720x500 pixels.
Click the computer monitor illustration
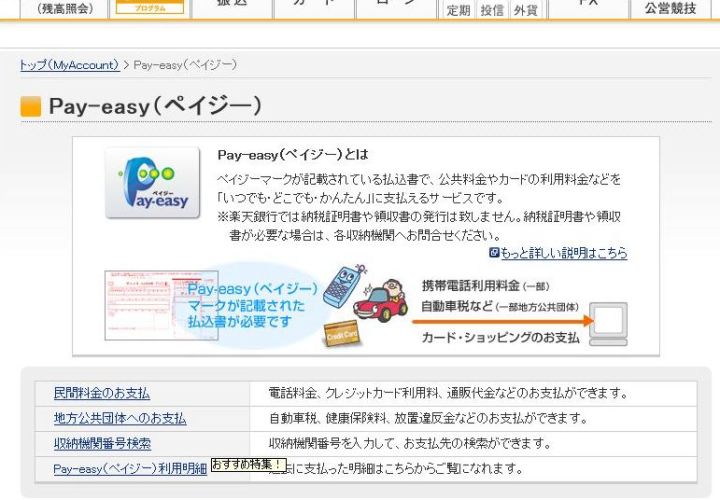coord(608,324)
